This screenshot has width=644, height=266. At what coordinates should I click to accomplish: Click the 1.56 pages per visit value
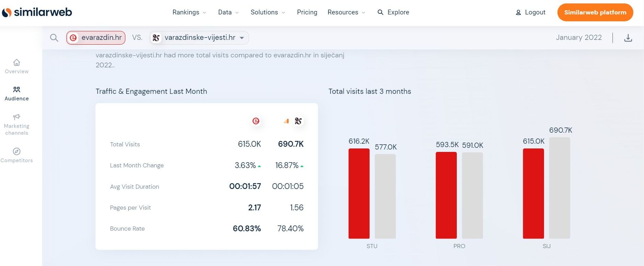click(297, 208)
